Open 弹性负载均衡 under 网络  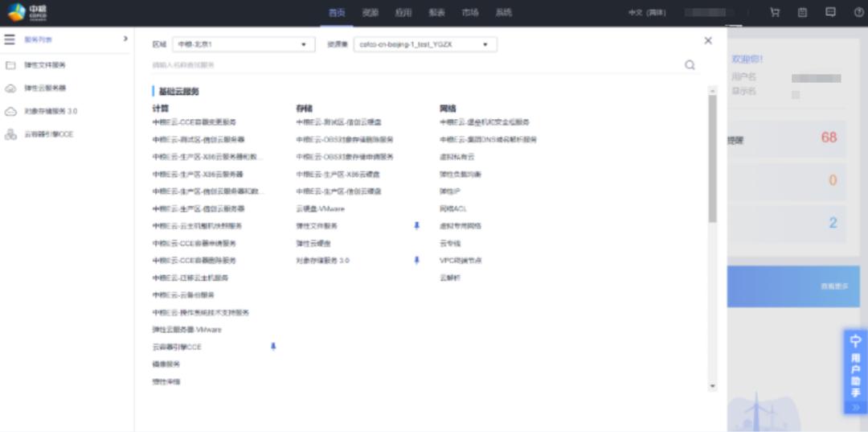[x=461, y=174]
